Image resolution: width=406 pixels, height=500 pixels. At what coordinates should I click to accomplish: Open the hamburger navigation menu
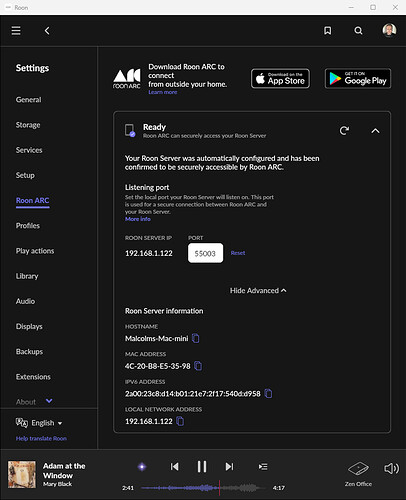[16, 31]
